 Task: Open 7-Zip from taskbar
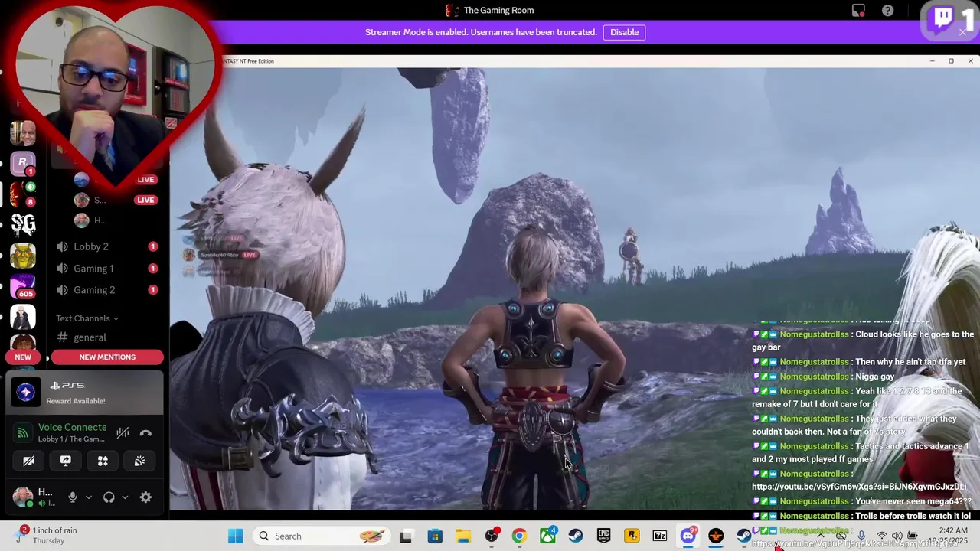(659, 536)
